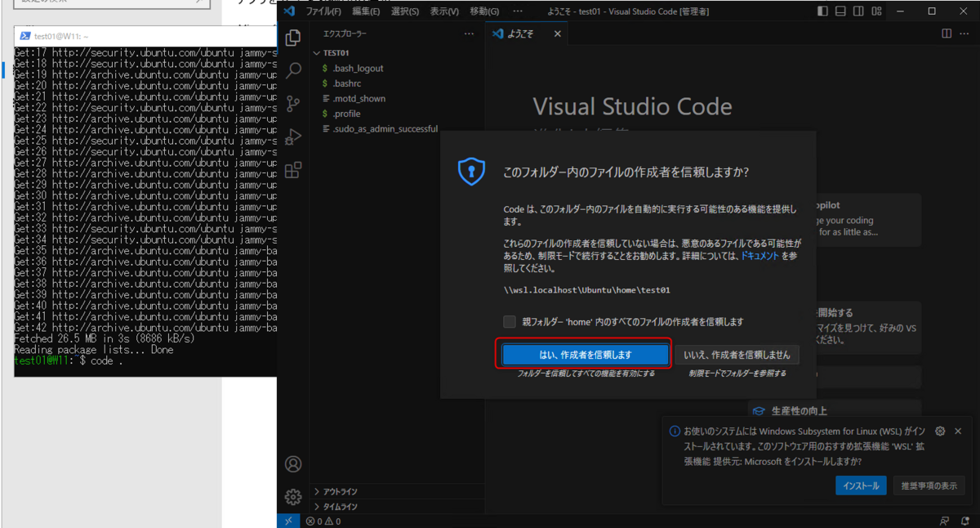Tick the trust parent folder 'home' checkbox
980x528 pixels.
click(x=510, y=322)
